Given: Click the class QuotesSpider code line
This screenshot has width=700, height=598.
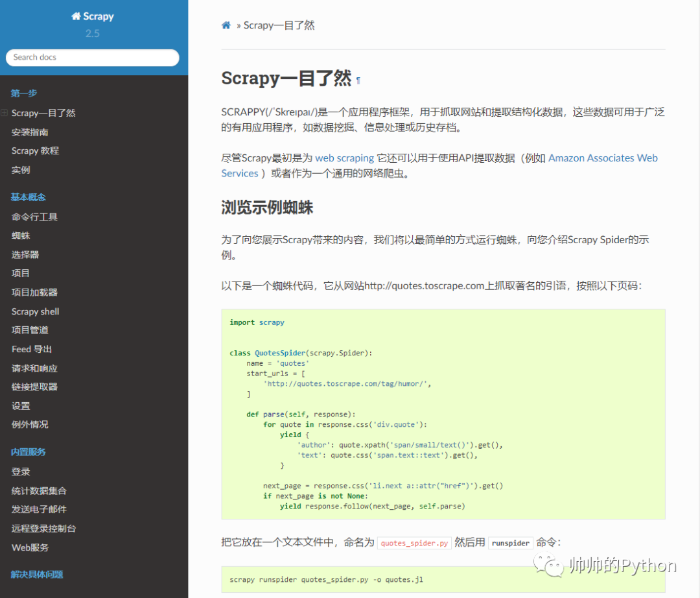Looking at the screenshot, I should 301,353.
